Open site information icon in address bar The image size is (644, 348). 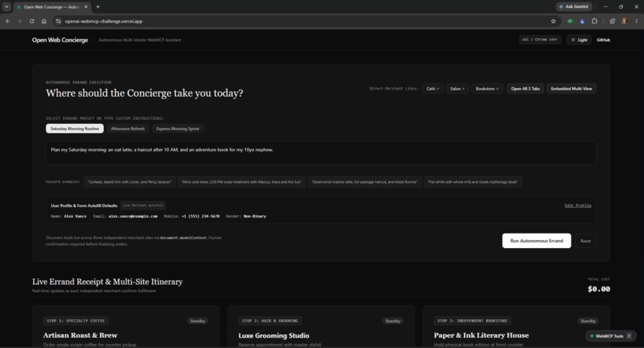(x=58, y=21)
